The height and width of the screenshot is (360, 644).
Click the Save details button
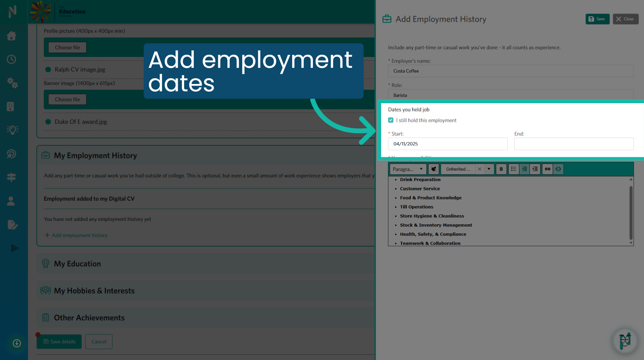[59, 342]
